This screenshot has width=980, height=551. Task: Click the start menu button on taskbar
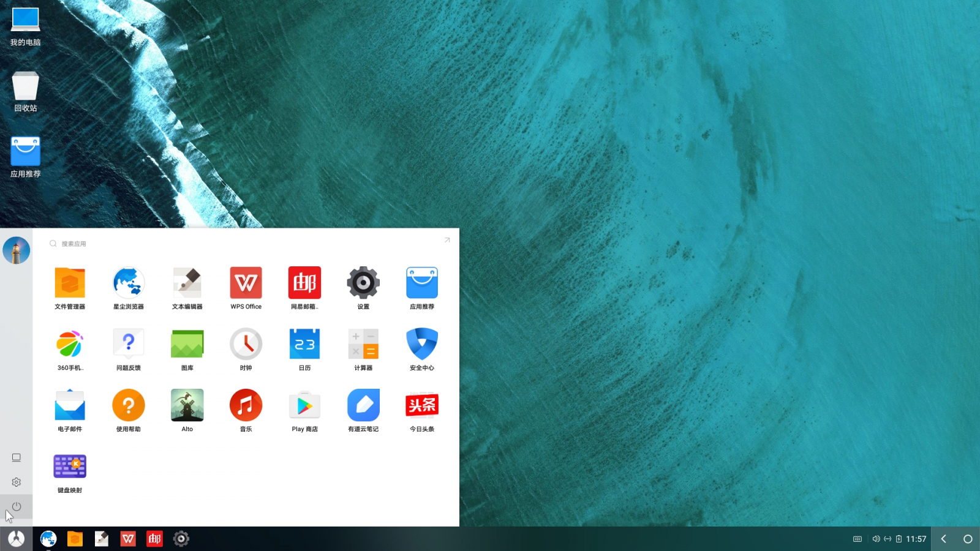click(x=17, y=539)
